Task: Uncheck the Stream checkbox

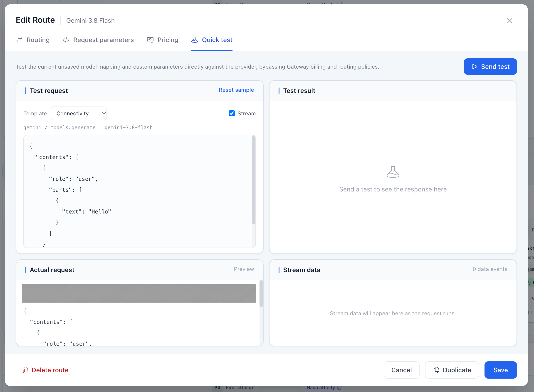Action: (232, 113)
